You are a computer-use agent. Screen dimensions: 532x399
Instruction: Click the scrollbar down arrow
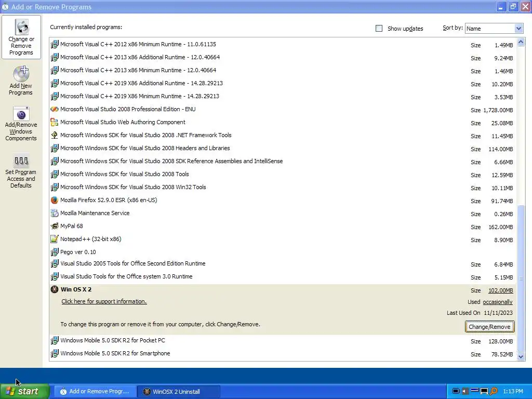521,356
